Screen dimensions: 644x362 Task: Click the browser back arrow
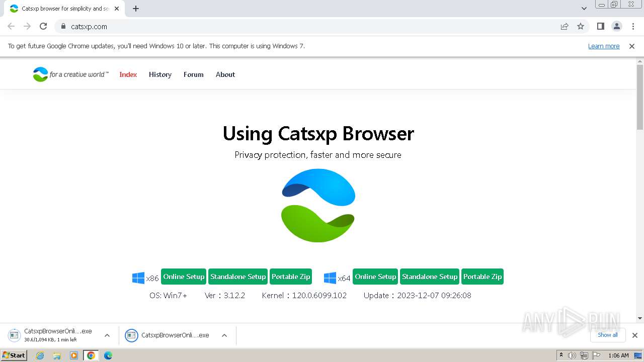coord(11,26)
